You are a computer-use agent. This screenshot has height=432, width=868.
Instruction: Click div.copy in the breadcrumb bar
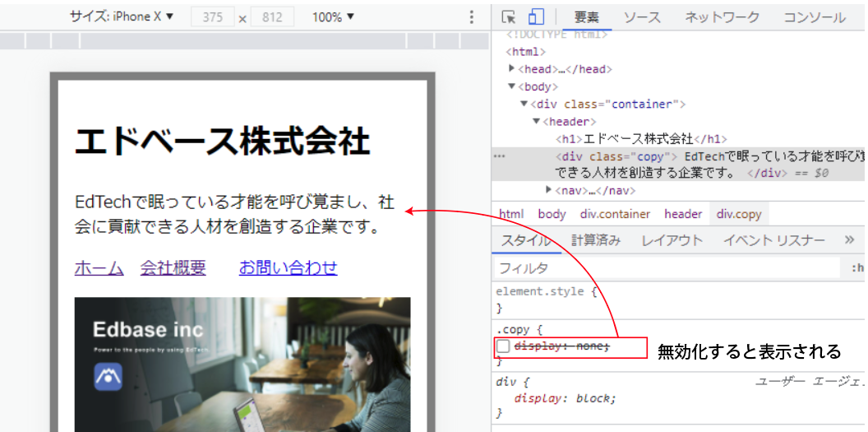pyautogui.click(x=738, y=214)
